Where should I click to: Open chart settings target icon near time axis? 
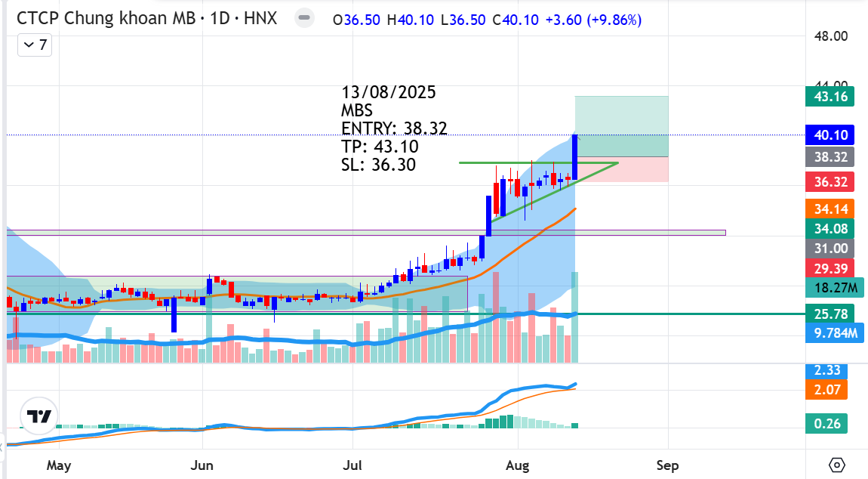tap(837, 465)
